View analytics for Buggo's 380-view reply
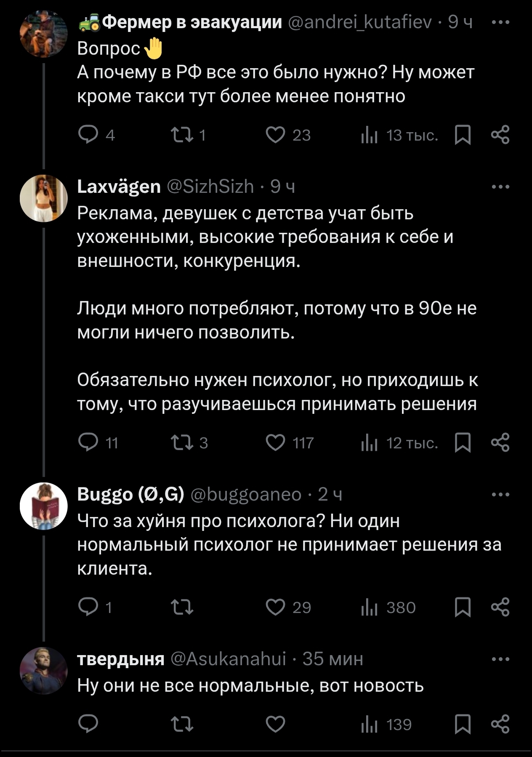The width and height of the screenshot is (532, 757). coord(369,608)
